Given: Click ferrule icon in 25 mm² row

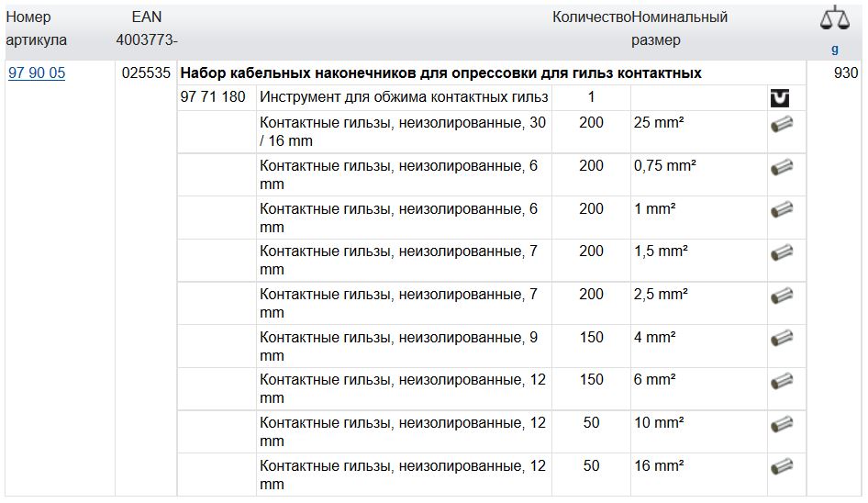Looking at the screenshot, I should pyautogui.click(x=781, y=125).
